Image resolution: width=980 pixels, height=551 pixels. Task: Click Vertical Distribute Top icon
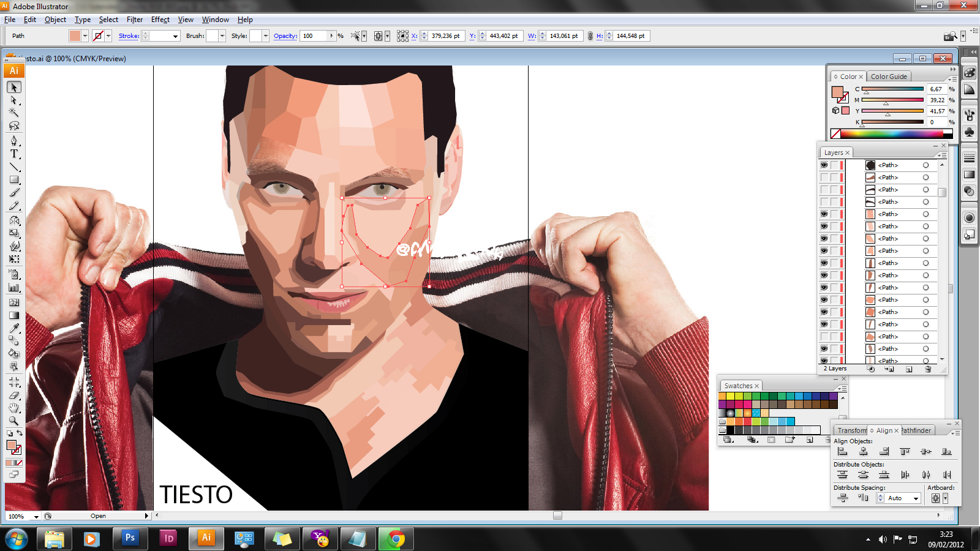[843, 475]
